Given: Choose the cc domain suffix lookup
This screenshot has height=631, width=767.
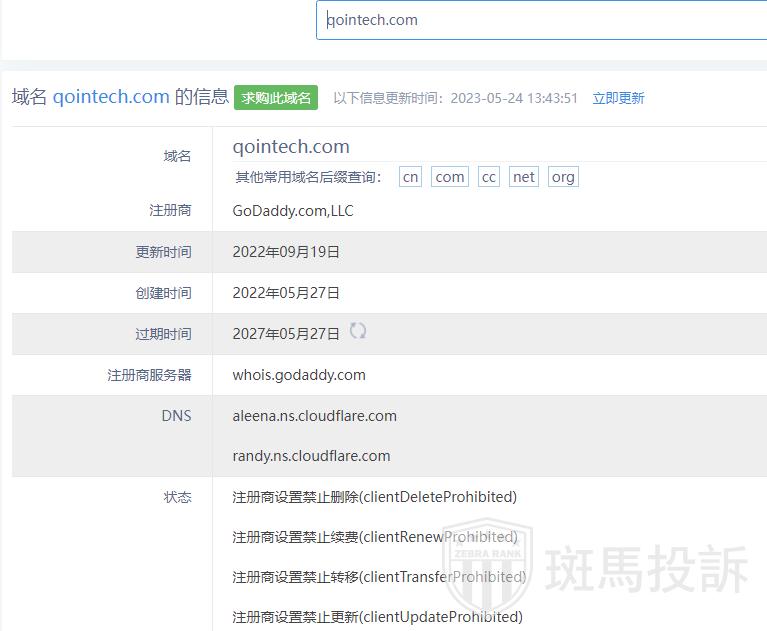Looking at the screenshot, I should pyautogui.click(x=488, y=177).
